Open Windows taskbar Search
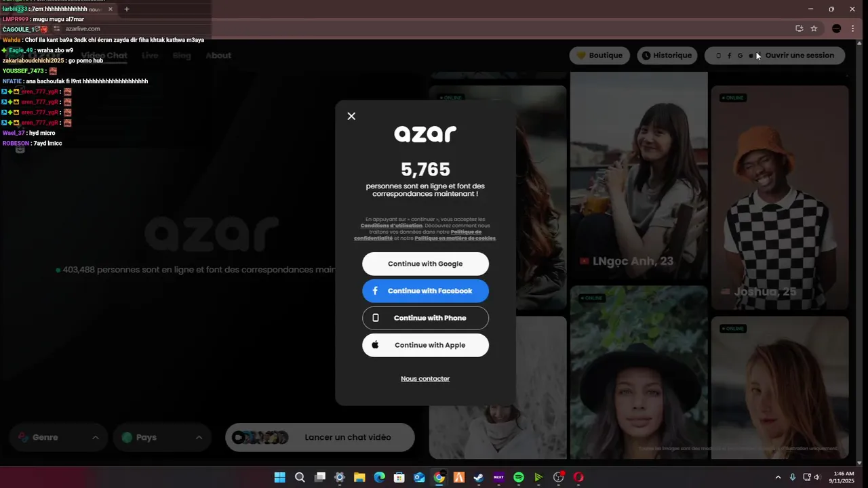Viewport: 868px width, 488px height. 300,477
